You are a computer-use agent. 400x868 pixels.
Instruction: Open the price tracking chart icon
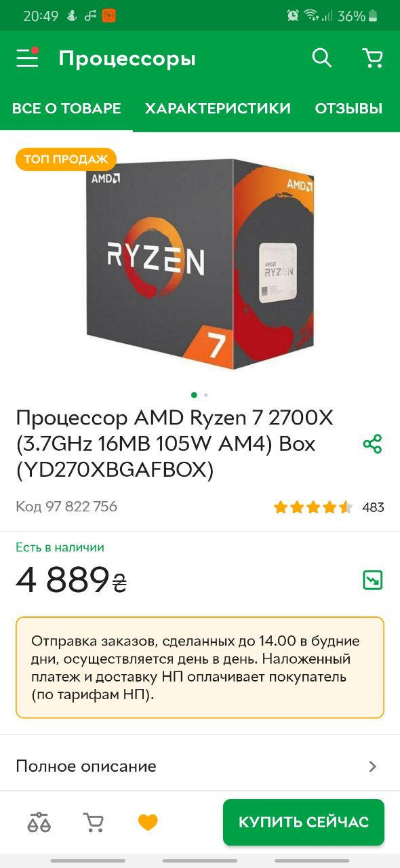click(x=373, y=580)
